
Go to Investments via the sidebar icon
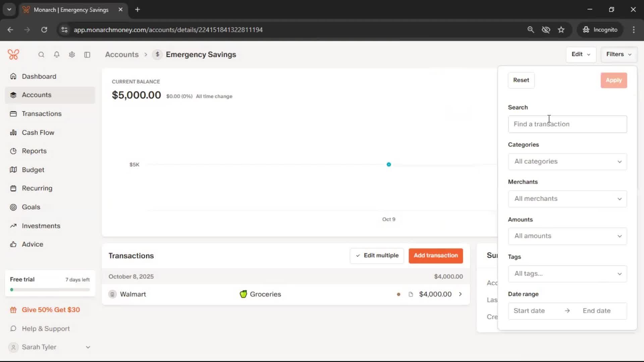pos(41,226)
